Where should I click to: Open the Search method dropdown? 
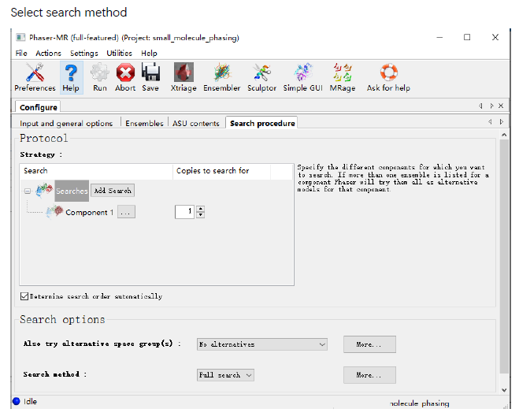pyautogui.click(x=225, y=375)
